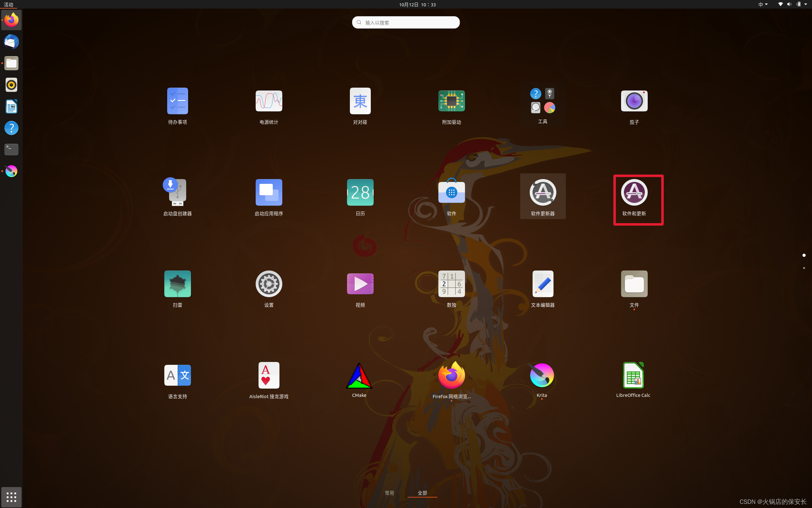Switch to the 常用 frequent tab
The width and height of the screenshot is (812, 508).
coord(389,493)
